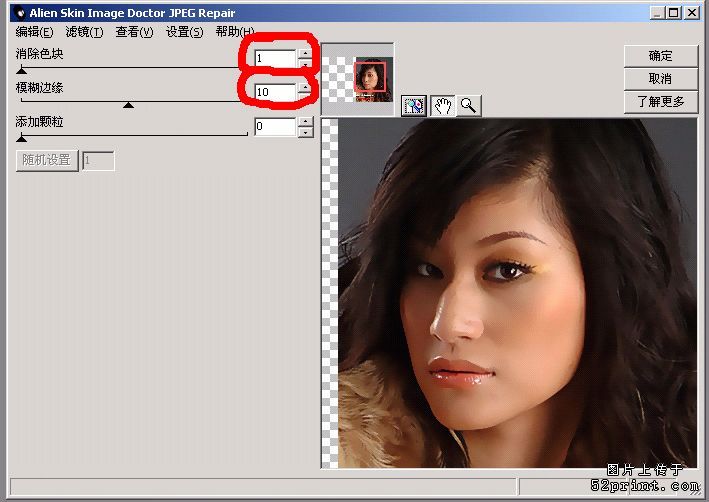Maximize the JPEG Repair window
709x502 pixels.
coord(674,13)
